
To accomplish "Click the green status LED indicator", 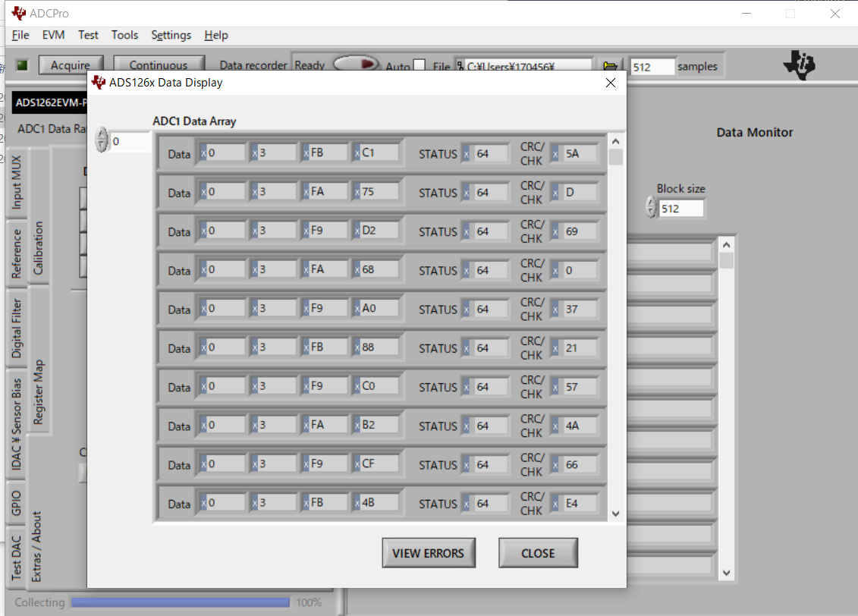I will (x=22, y=65).
